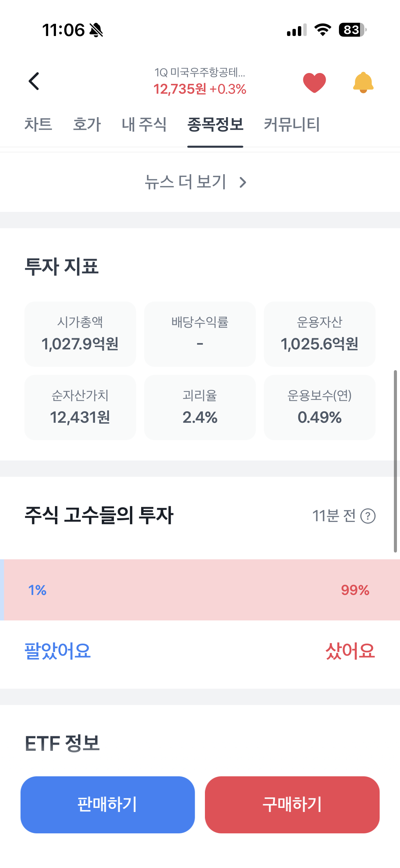This screenshot has width=400, height=868.
Task: Click the vertical scrollbar on the right
Action: pyautogui.click(x=395, y=461)
